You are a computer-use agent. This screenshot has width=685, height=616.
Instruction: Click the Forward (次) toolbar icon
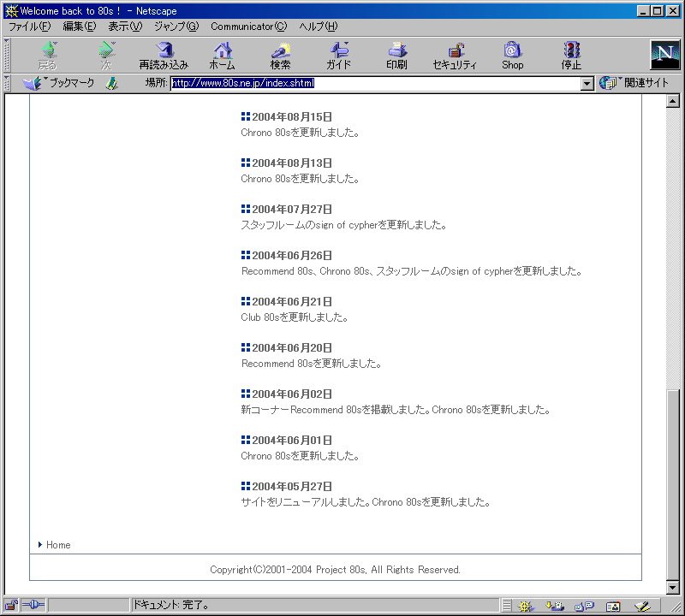tap(106, 56)
